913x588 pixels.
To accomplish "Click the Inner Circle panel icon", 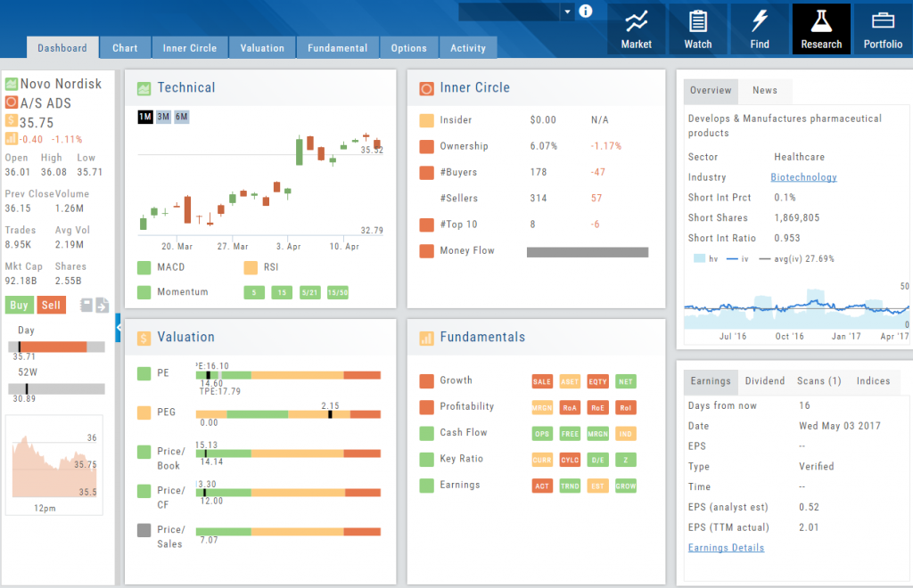I will [426, 88].
